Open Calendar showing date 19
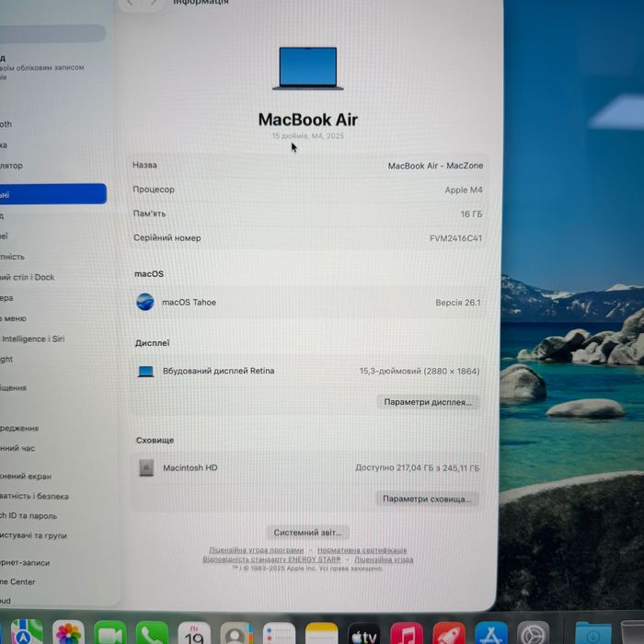Screen dimensions: 644x644 [x=194, y=633]
